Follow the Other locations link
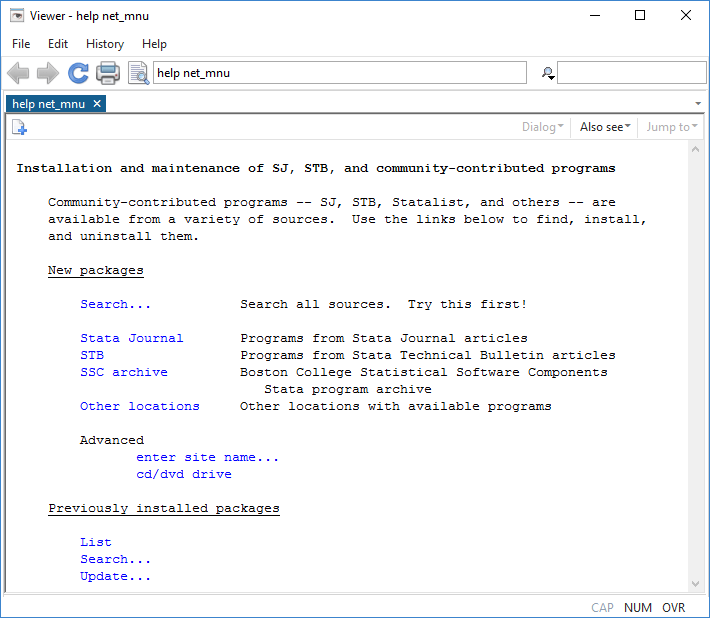This screenshot has width=710, height=618. 139,406
